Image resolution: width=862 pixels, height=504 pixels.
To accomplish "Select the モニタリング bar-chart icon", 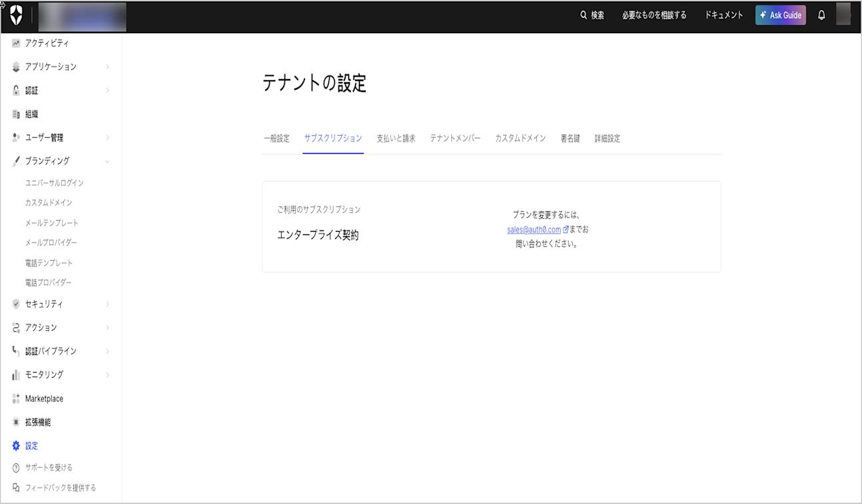I will tap(15, 374).
